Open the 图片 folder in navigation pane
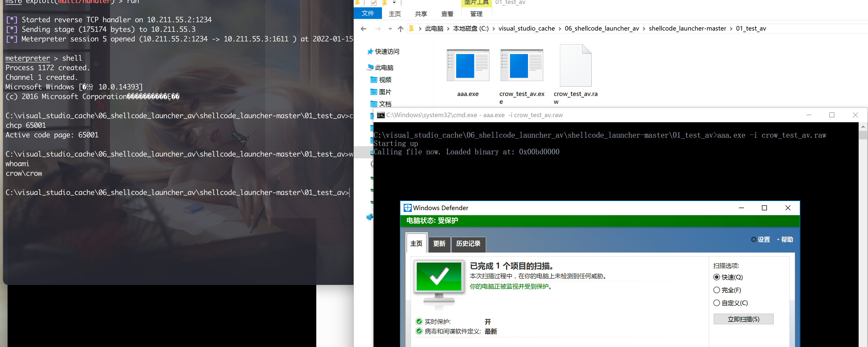 (x=381, y=92)
